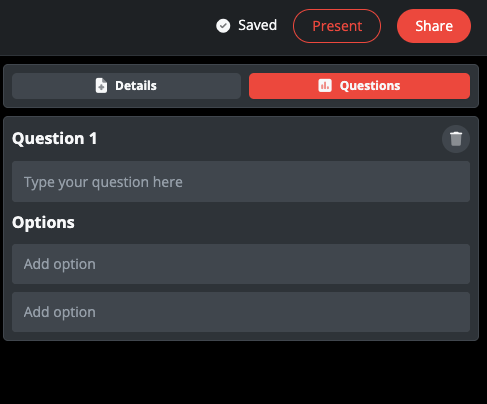Click the second Add option field

[241, 312]
